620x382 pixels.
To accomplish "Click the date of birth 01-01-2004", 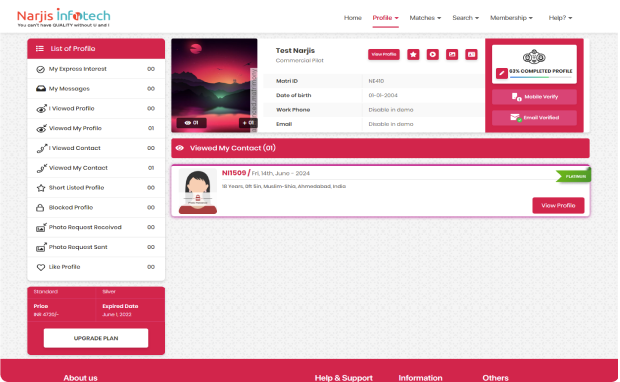I will pos(383,96).
